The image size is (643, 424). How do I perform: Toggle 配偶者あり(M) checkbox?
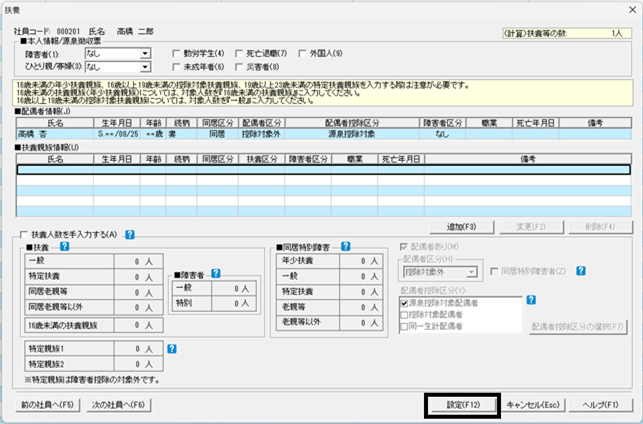point(404,247)
